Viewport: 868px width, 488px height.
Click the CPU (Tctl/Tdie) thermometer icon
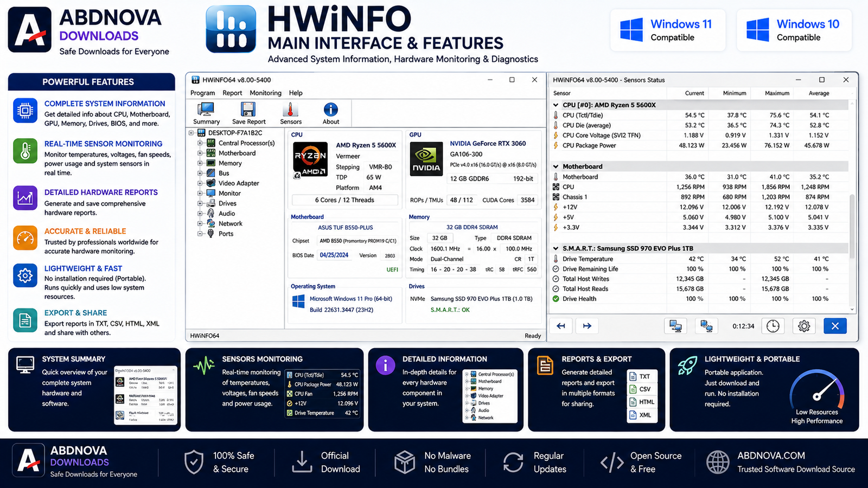click(x=556, y=115)
